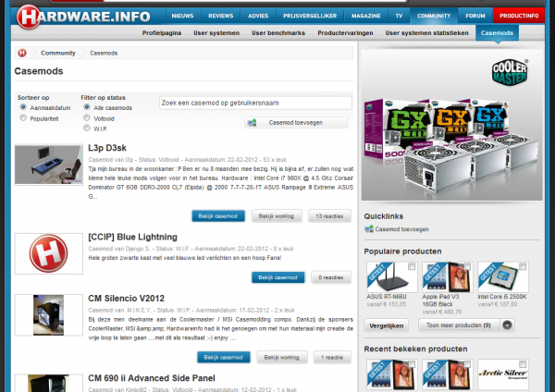
Task: Click Bekijk casemod for CM Silencio V2012
Action: [x=223, y=357]
